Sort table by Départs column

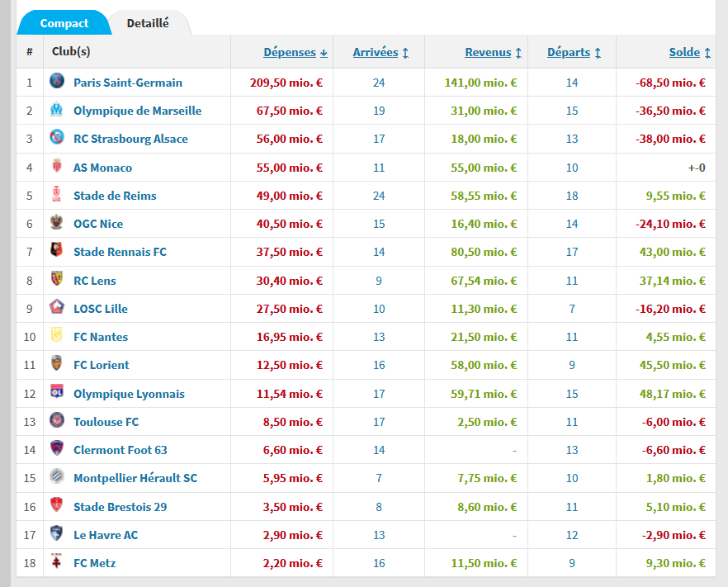[574, 53]
